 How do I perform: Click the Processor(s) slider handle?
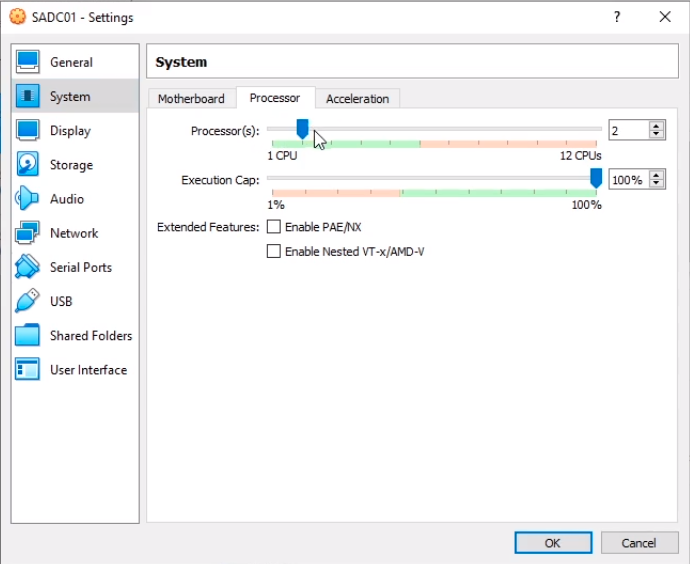tap(302, 129)
